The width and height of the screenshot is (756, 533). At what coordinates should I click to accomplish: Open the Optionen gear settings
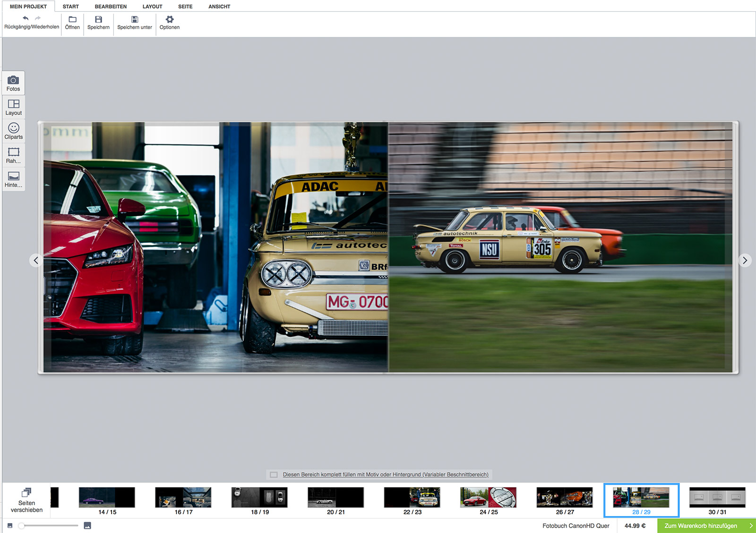(170, 19)
